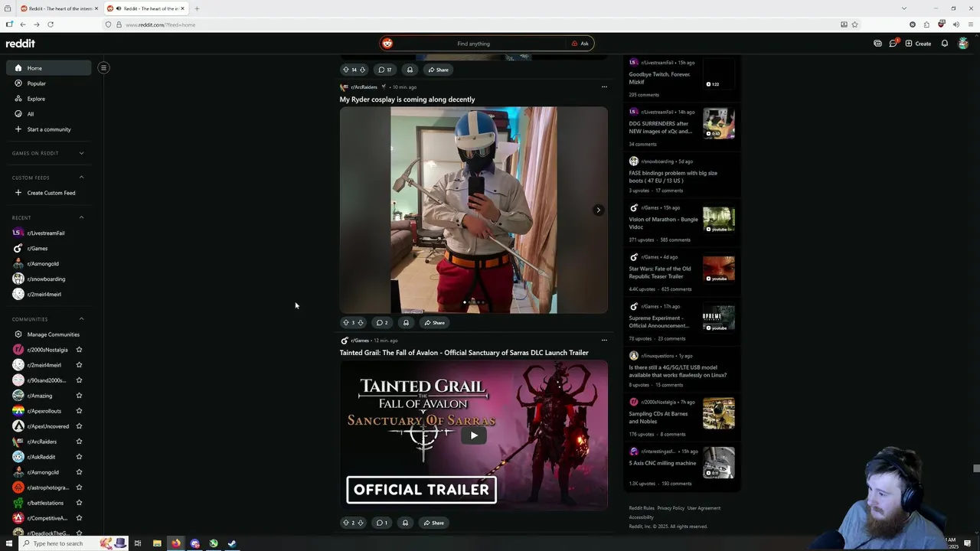Click Start a community
The width and height of the screenshot is (980, 551).
click(x=49, y=129)
